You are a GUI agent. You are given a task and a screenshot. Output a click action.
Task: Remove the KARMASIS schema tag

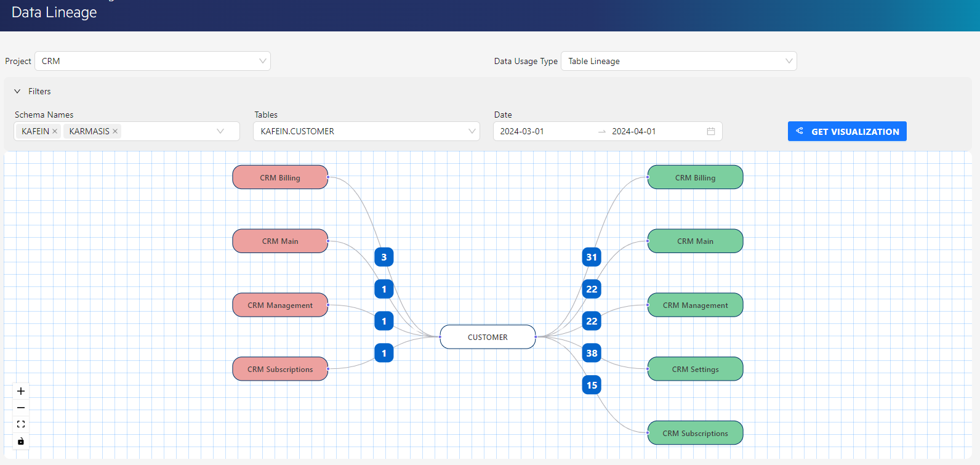[x=115, y=131]
